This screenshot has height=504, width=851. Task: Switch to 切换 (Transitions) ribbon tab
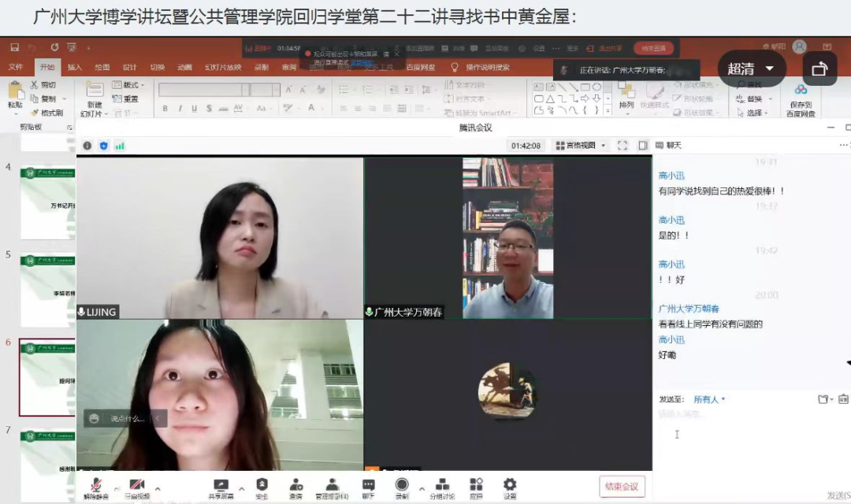158,67
